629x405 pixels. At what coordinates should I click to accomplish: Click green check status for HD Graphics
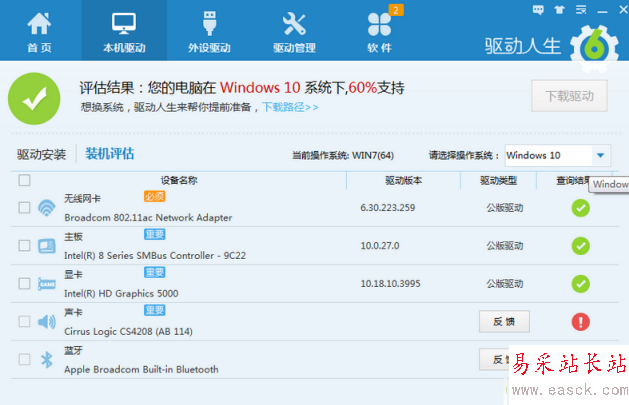(580, 284)
